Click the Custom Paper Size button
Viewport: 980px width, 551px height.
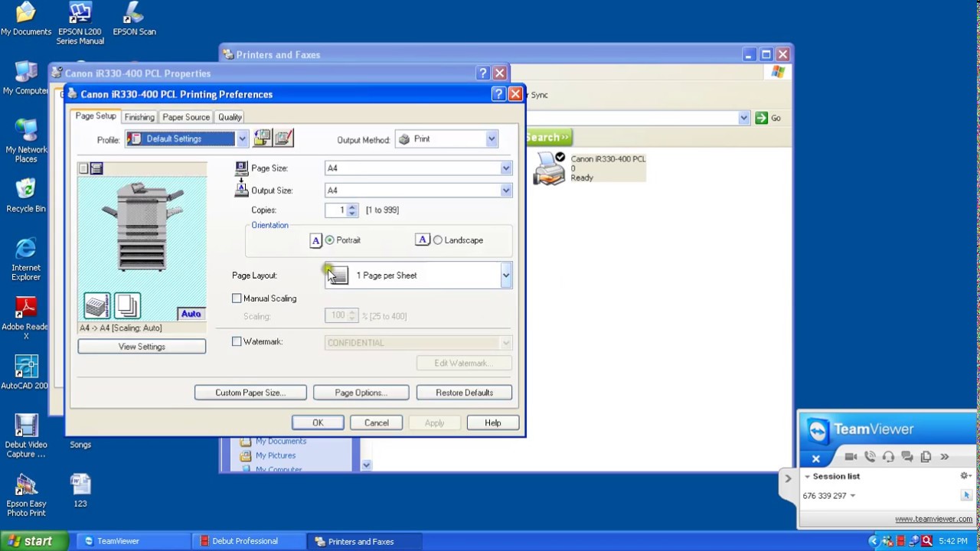click(x=250, y=393)
